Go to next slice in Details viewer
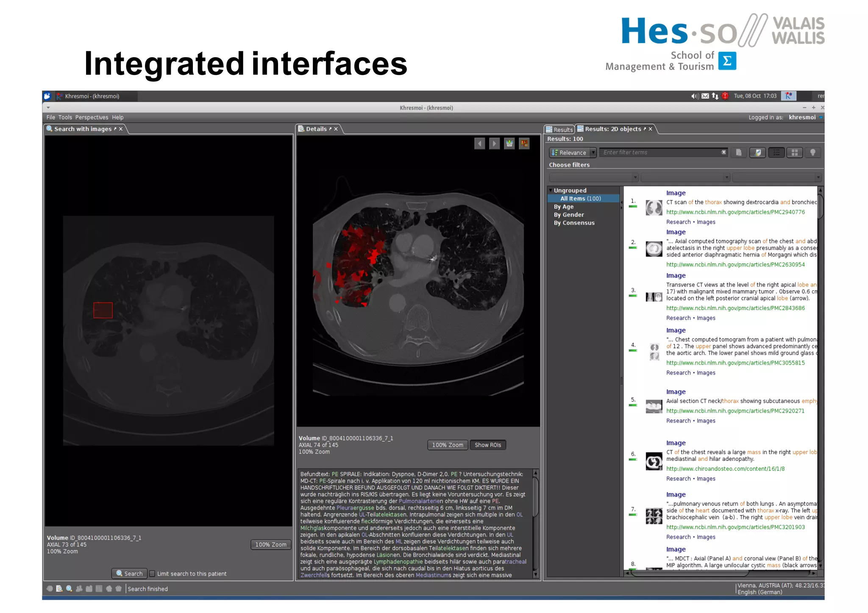Screen dimensions: 868x613 coord(494,144)
